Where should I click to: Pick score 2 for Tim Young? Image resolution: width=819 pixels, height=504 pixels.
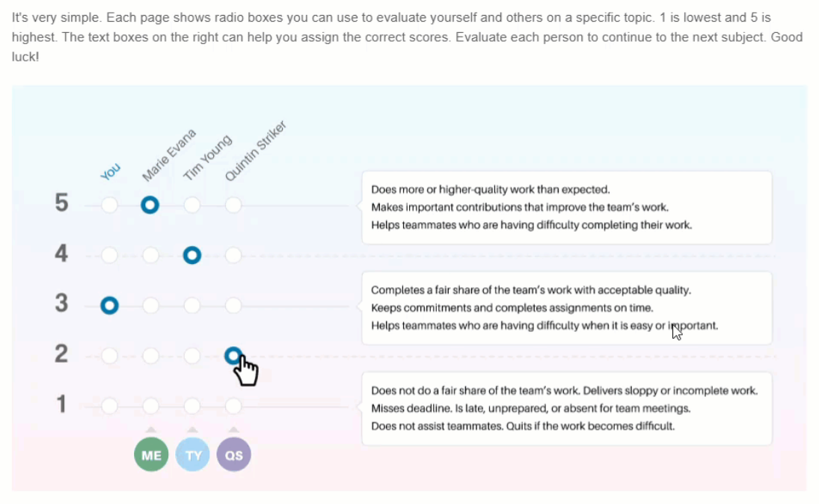tap(191, 356)
